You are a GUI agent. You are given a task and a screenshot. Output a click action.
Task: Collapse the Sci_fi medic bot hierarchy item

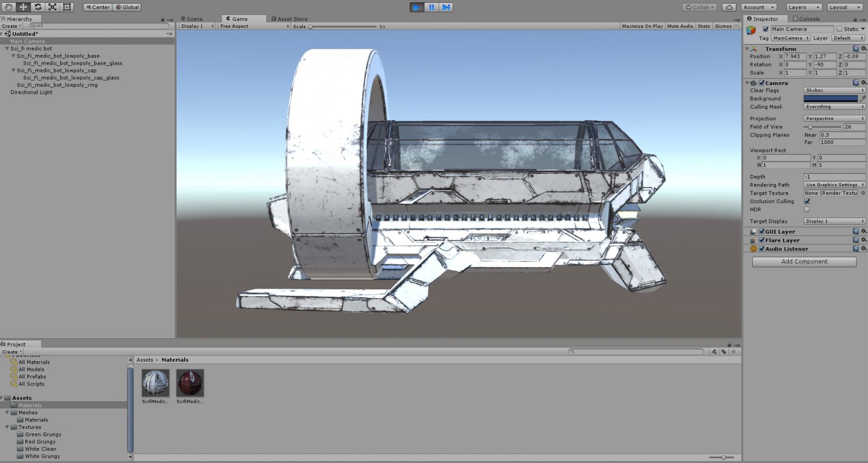point(8,49)
